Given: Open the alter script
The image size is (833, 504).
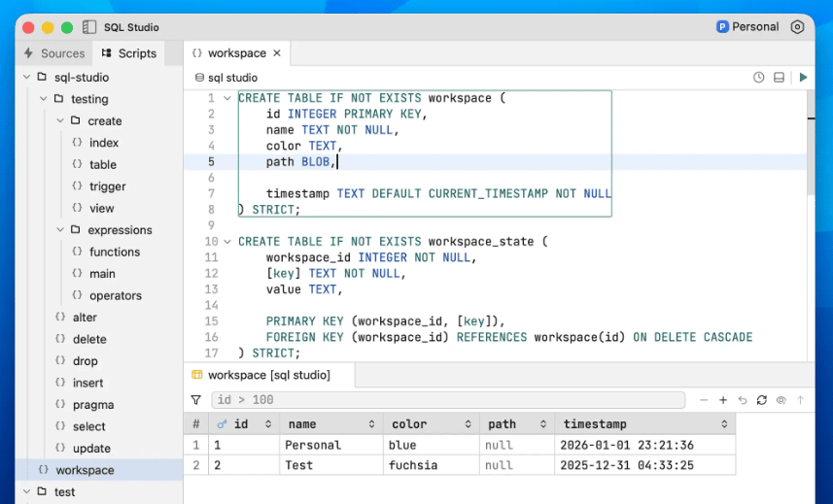Looking at the screenshot, I should 85,318.
